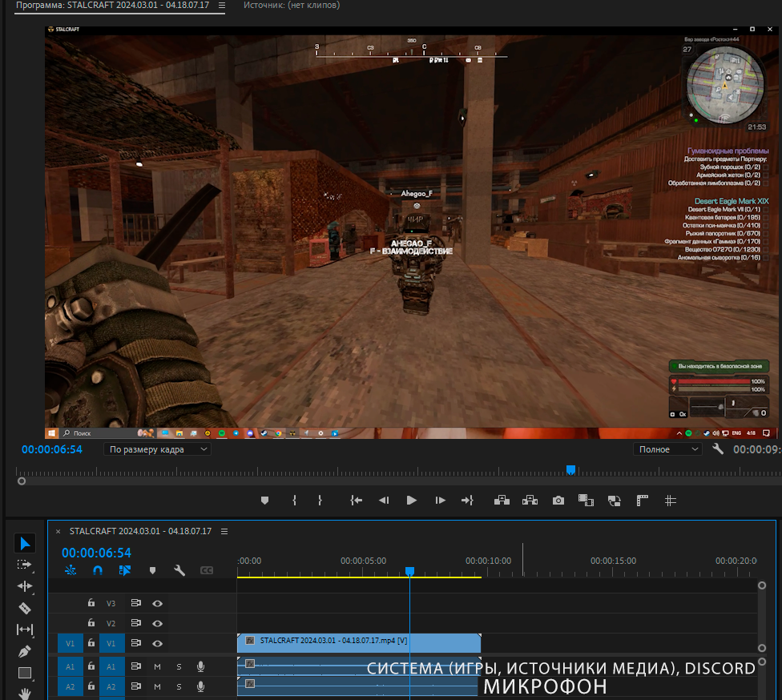Toggle V1 track lock
The height and width of the screenshot is (700, 782).
click(91, 643)
